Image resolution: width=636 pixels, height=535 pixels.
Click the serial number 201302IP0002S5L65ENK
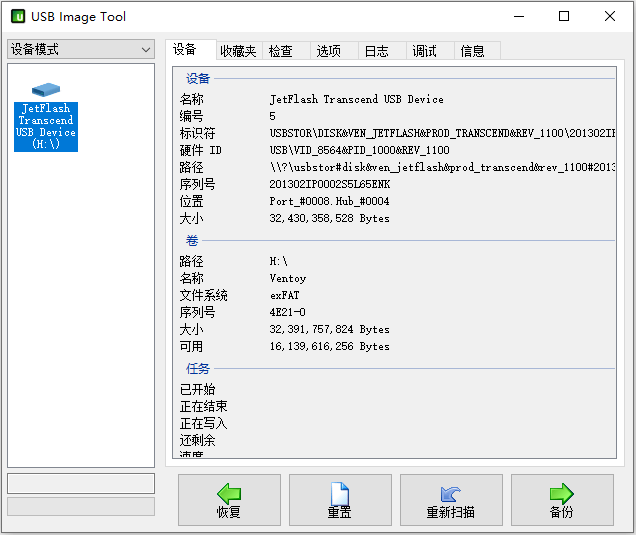coord(330,185)
